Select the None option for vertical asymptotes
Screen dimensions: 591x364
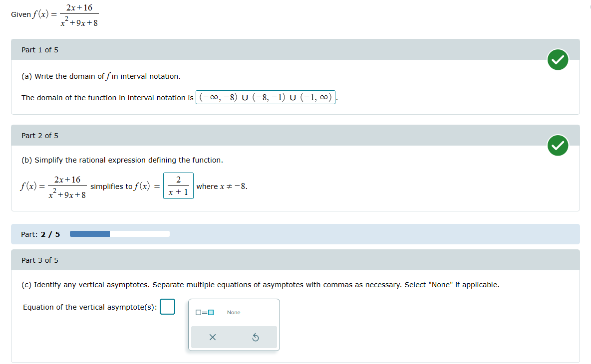pyautogui.click(x=234, y=312)
